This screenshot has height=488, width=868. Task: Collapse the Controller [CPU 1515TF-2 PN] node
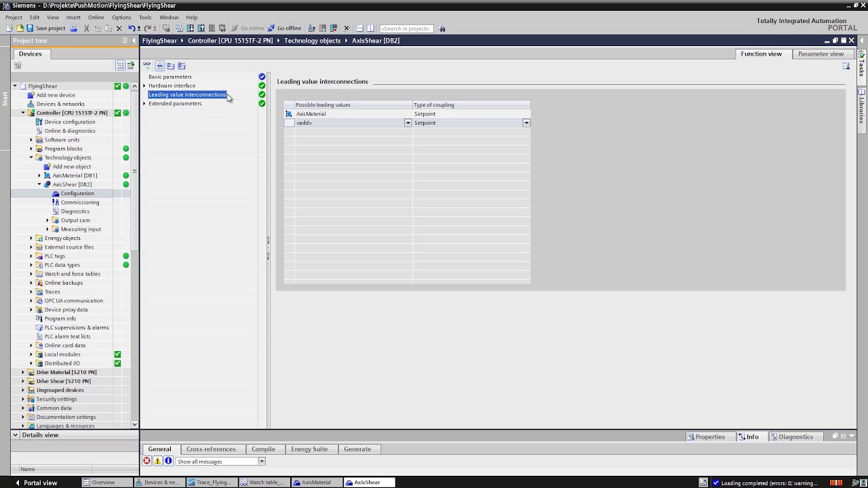(x=23, y=113)
